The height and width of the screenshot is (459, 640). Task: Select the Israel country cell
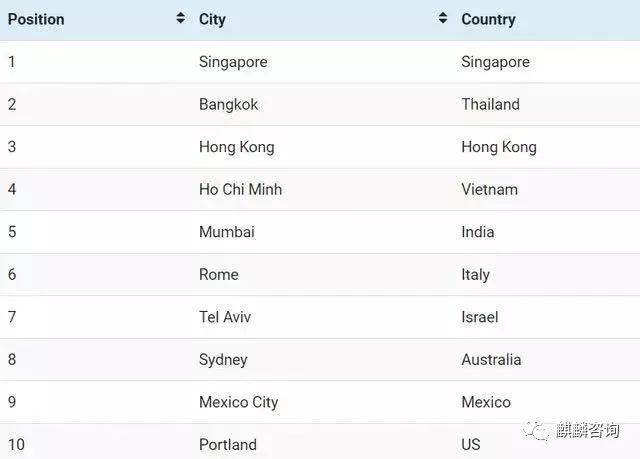(x=480, y=317)
